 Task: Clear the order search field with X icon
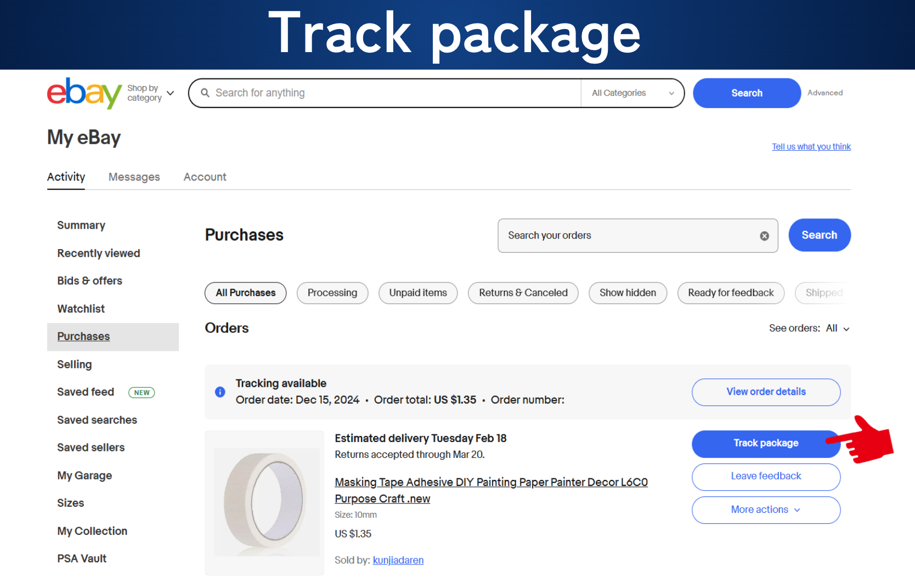coord(764,236)
